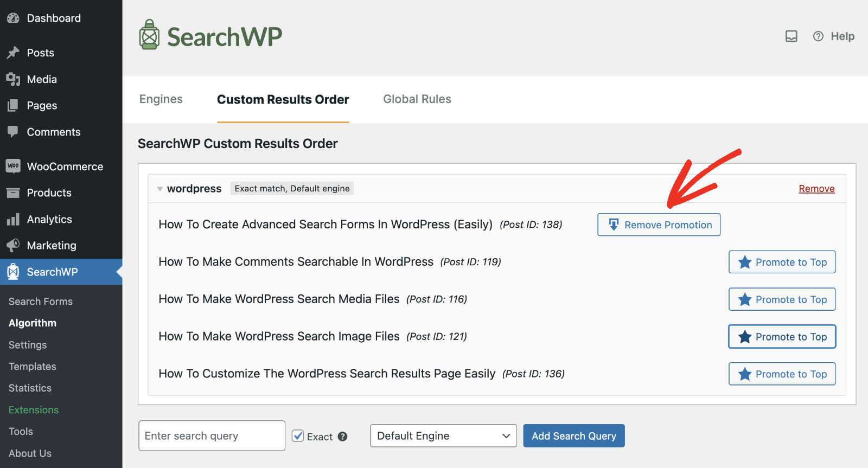
Task: Promote Comments Searchable post to top
Action: 782,262
